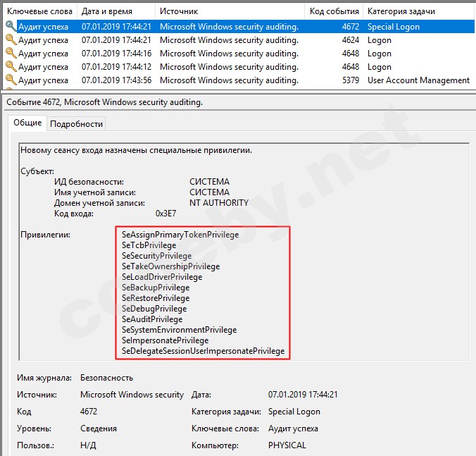Click source cell of the 5379 event row
The image size is (476, 456).
coord(229,80)
